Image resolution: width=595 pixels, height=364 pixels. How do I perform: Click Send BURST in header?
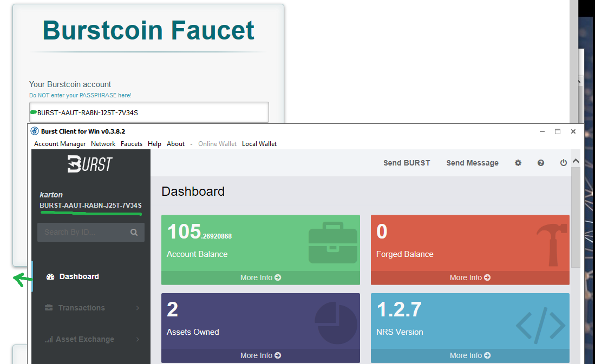click(x=407, y=163)
